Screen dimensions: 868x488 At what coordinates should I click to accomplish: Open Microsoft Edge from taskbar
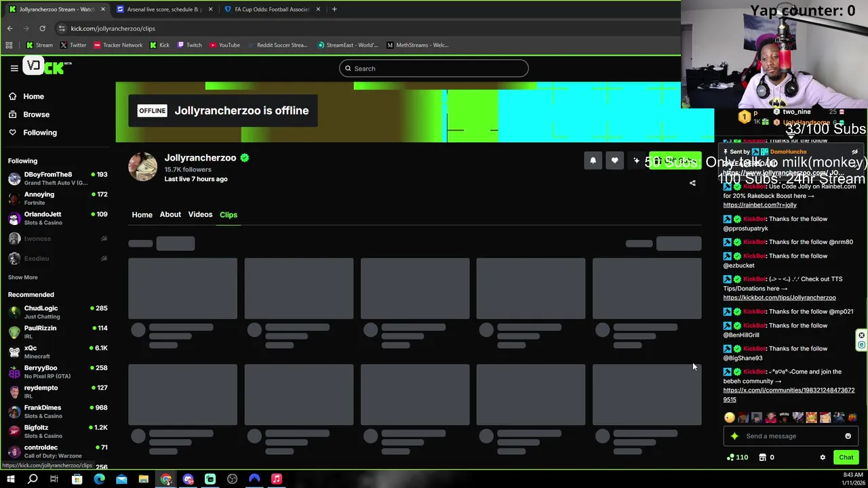[x=99, y=479]
